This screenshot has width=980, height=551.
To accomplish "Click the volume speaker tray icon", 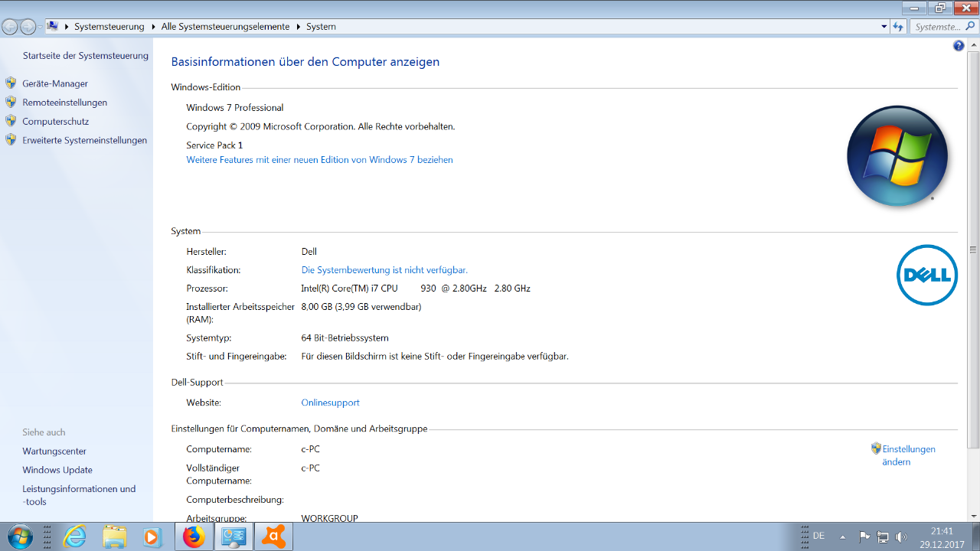I will 901,536.
